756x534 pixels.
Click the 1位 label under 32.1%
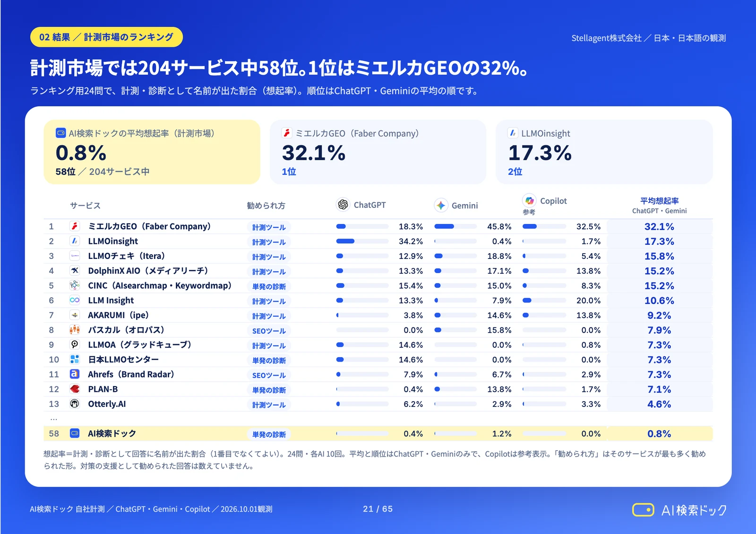point(289,172)
